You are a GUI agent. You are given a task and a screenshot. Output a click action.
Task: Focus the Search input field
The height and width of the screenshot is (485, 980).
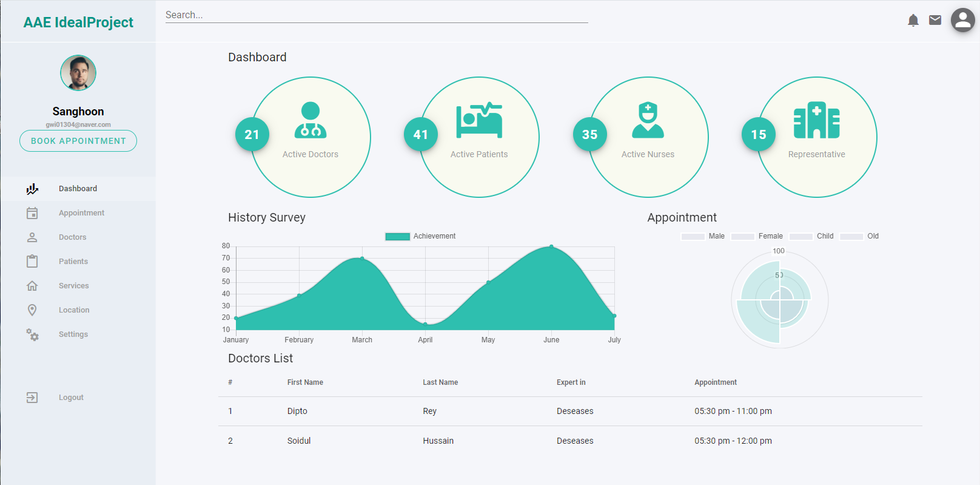[377, 15]
